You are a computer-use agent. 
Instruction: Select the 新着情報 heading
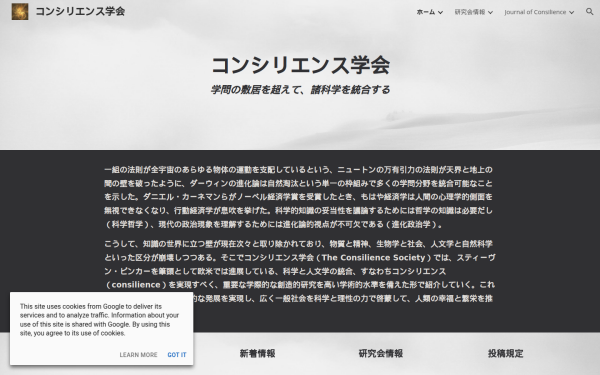pos(258,354)
